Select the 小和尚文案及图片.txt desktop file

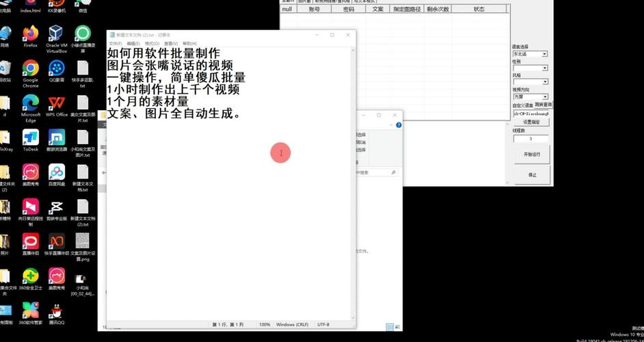[83, 137]
